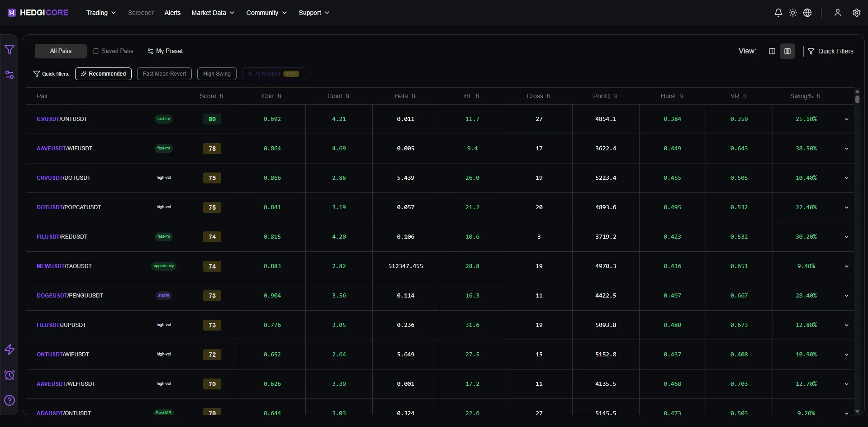The width and height of the screenshot is (868, 427).
Task: Expand the ILVUSDT/ONTUSDT row
Action: pyautogui.click(x=846, y=119)
